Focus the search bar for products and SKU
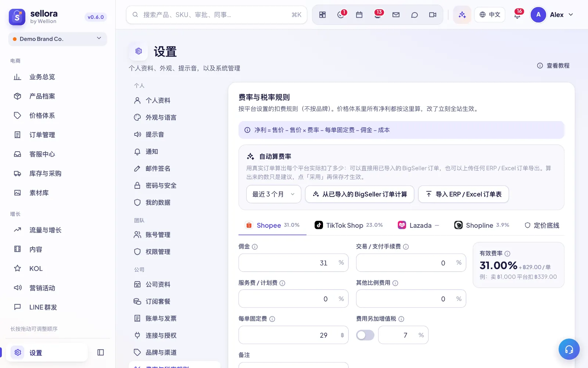This screenshot has height=368, width=588. 216,15
